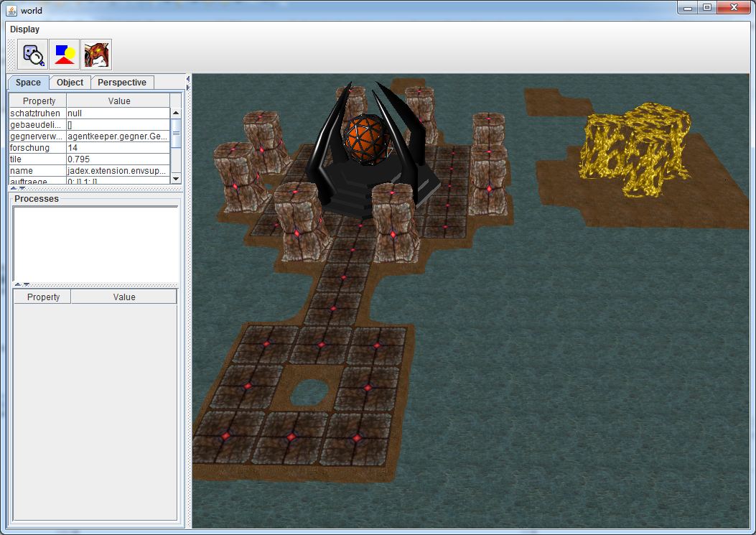The image size is (756, 535).
Task: Collapse the side panel using divider arrow
Action: (x=188, y=78)
